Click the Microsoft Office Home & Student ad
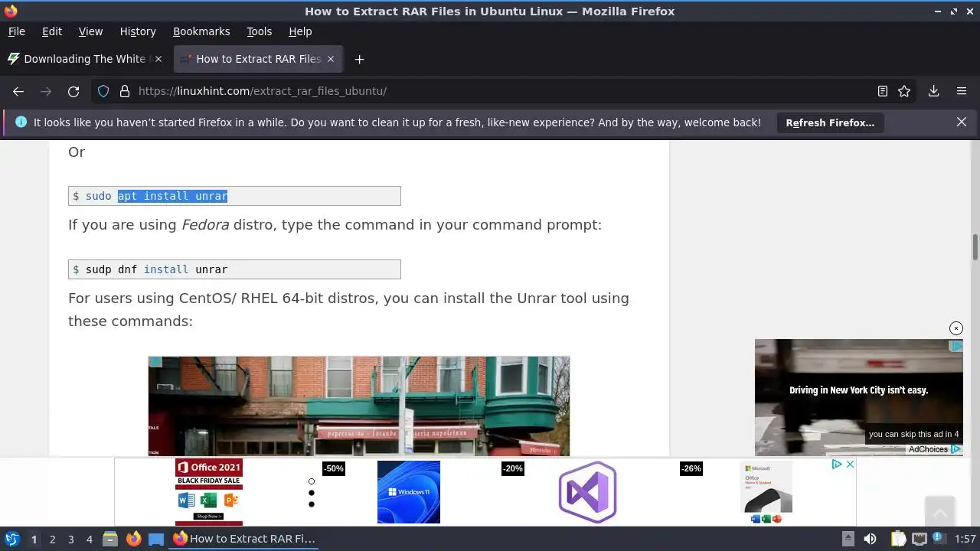This screenshot has width=980, height=551. point(766,492)
